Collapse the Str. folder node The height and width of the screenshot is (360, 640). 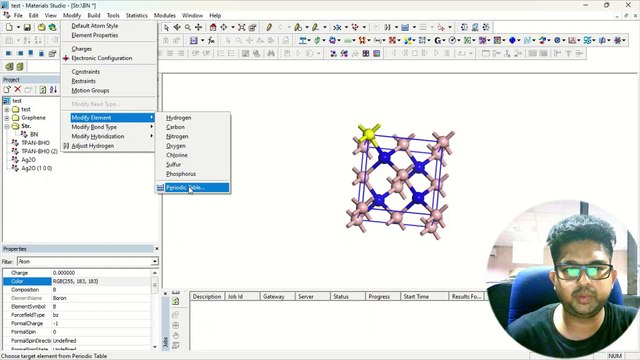coord(7,127)
